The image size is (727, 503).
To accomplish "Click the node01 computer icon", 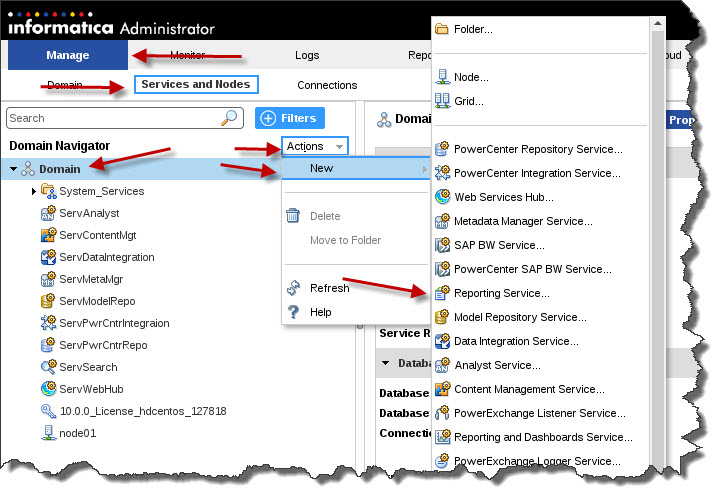I will pos(48,433).
